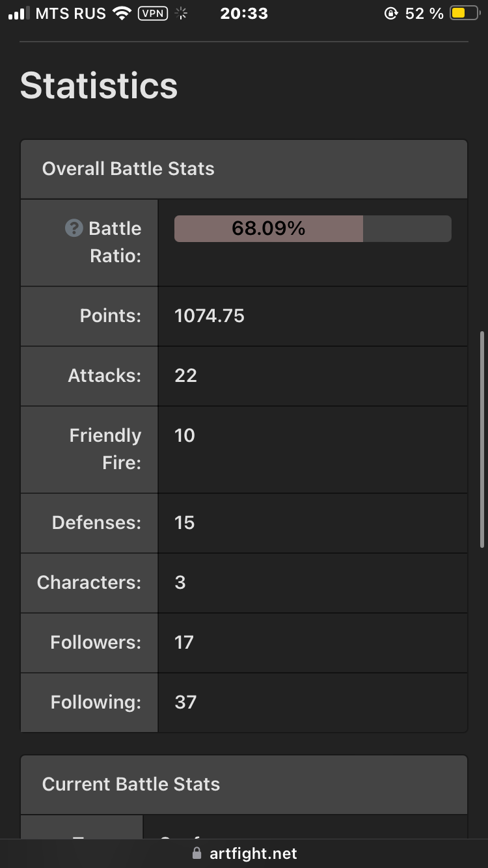Tap the rotation lock icon near 52 %
Viewport: 488px width, 868px height.
coord(391,13)
